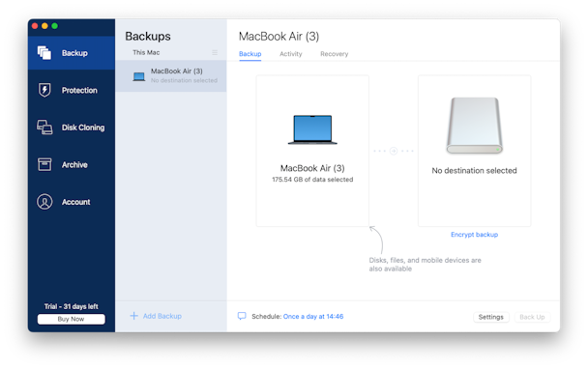The image size is (588, 369).
Task: Click '175.54 GB of data selected' text
Action: click(312, 180)
